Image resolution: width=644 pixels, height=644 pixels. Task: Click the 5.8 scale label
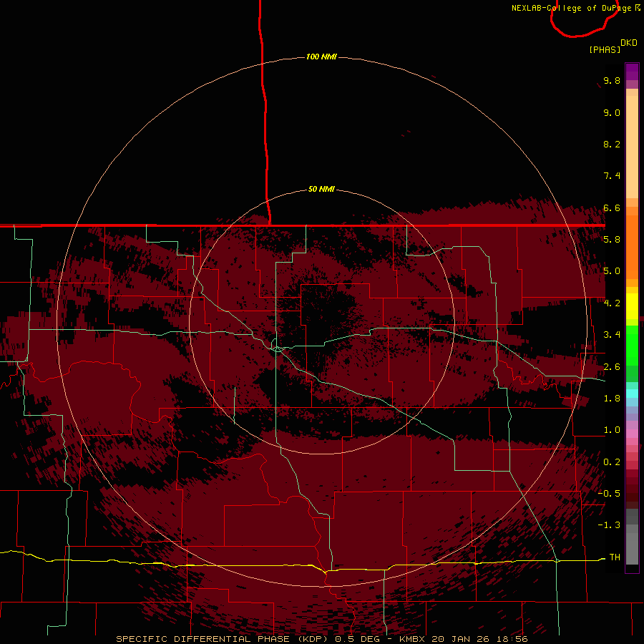612,239
